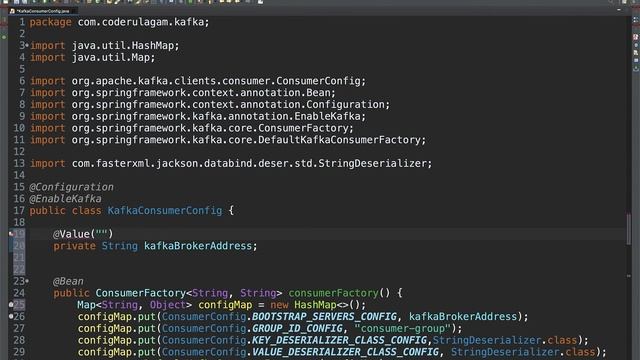This screenshot has height=360, width=640.
Task: Click kafkaBrokerAddress in the field declaration
Action: [x=198, y=246]
